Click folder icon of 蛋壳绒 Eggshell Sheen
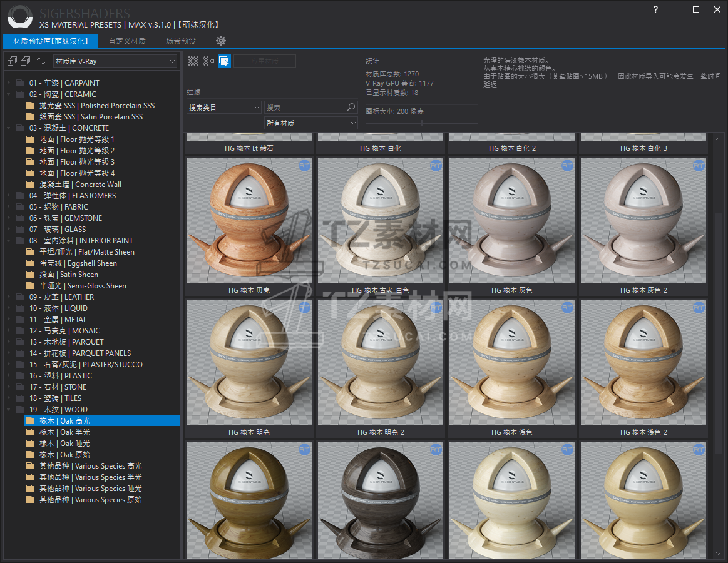This screenshot has width=728, height=563. tap(30, 263)
